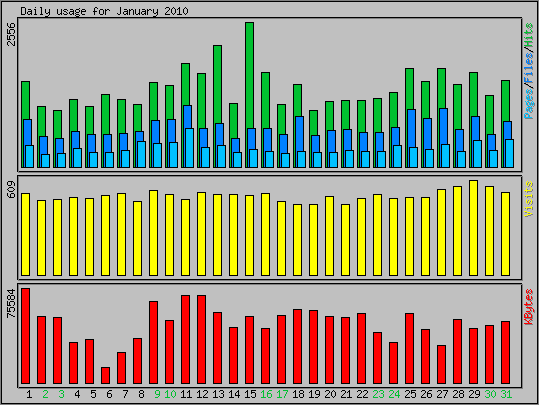Click green weekend day label 23

(x=378, y=394)
